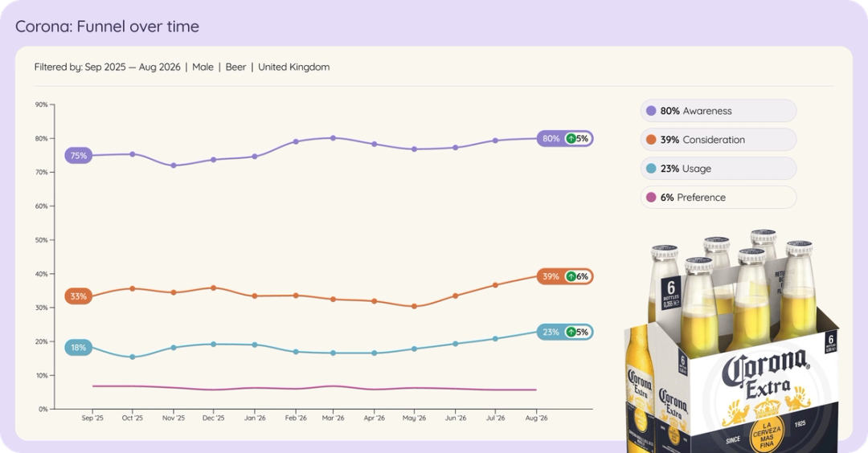Toggle the 39% Consideration legend pill
The width and height of the screenshot is (868, 453).
(719, 140)
